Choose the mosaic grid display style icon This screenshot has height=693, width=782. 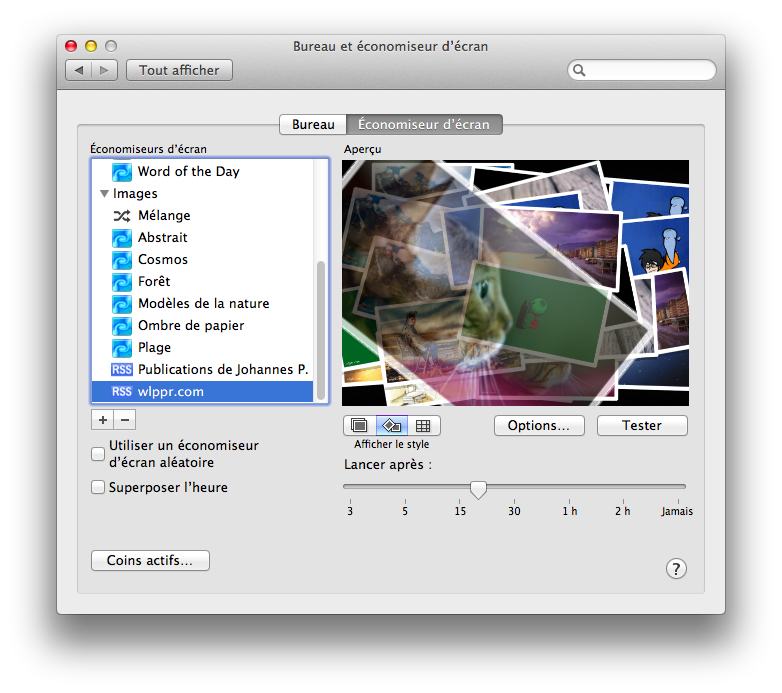[423, 426]
